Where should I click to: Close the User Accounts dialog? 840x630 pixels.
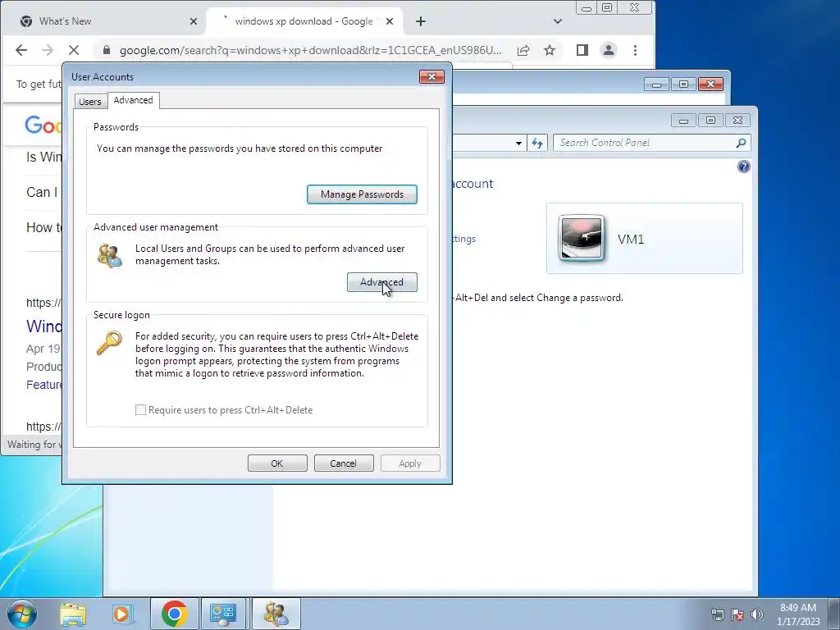(x=431, y=76)
